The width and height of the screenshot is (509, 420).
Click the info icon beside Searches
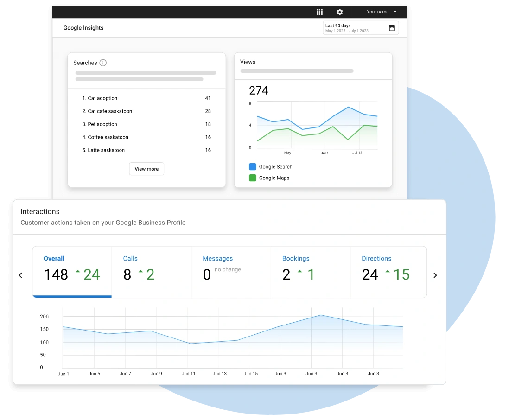pyautogui.click(x=103, y=63)
